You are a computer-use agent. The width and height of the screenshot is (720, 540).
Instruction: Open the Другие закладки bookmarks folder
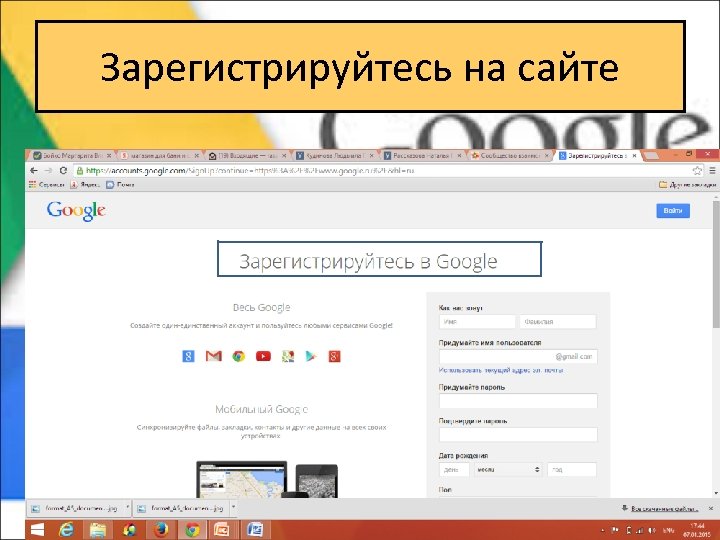[687, 185]
